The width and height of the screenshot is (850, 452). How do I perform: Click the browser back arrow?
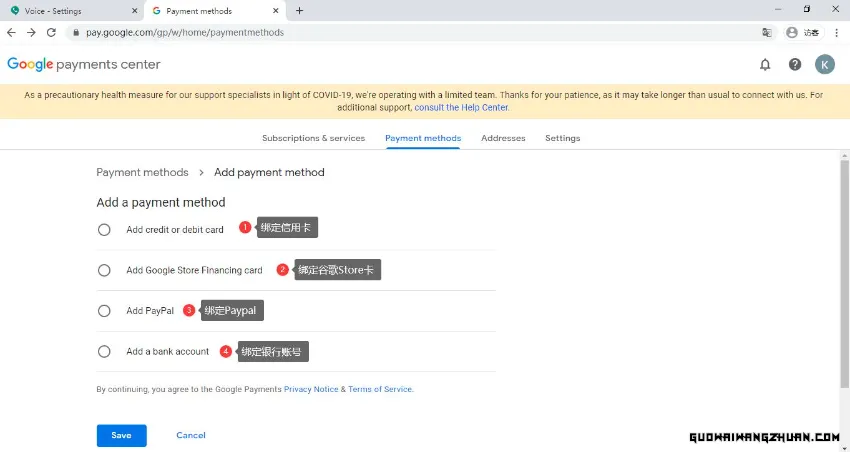(x=11, y=33)
